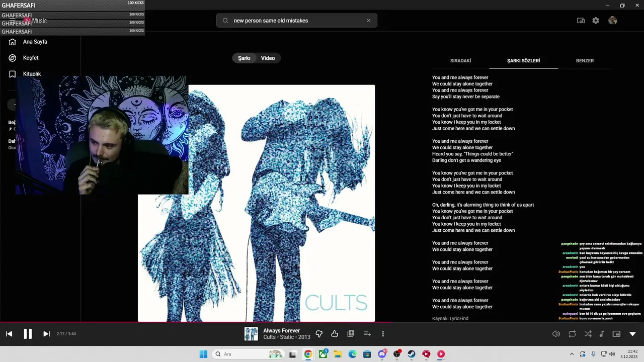Open the Cults artist link in player bar
The image size is (644, 362).
[270, 337]
